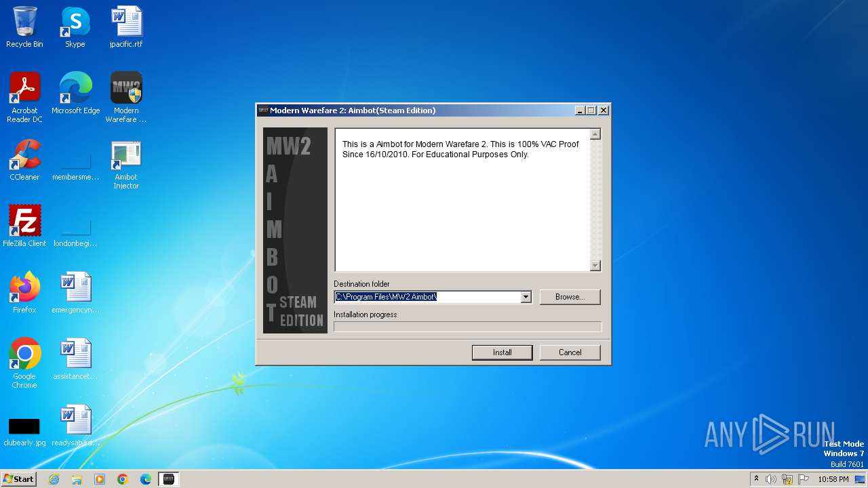Open the Recycle Bin desktop icon

[24, 27]
